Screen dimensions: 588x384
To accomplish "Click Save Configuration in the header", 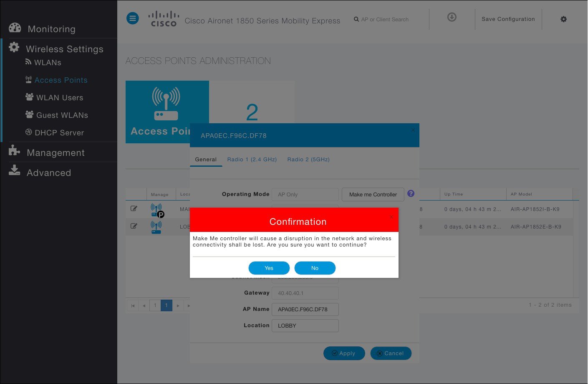I will tap(508, 19).
